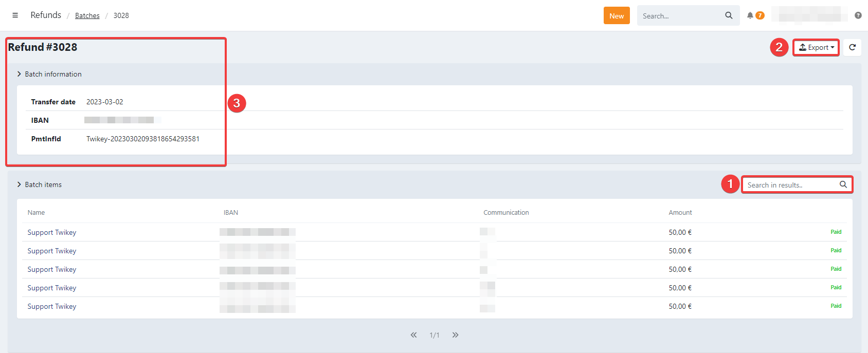Click the magnifier in results search
The width and height of the screenshot is (868, 353).
point(843,184)
